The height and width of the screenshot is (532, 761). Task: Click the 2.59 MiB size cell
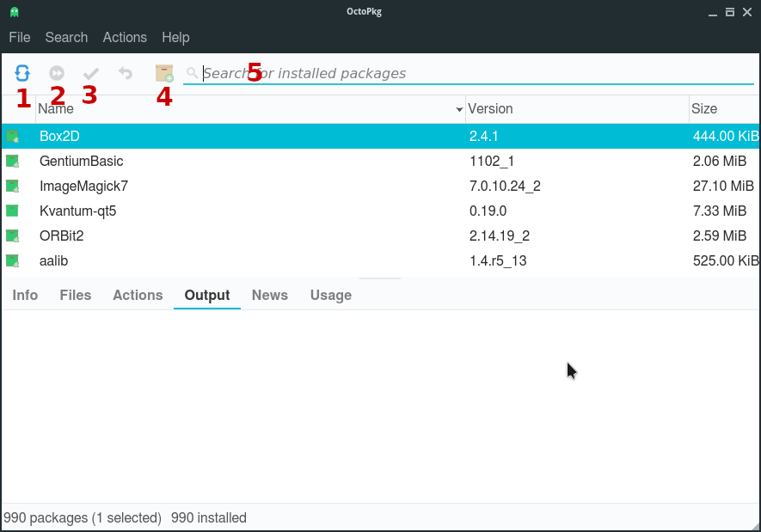(719, 235)
